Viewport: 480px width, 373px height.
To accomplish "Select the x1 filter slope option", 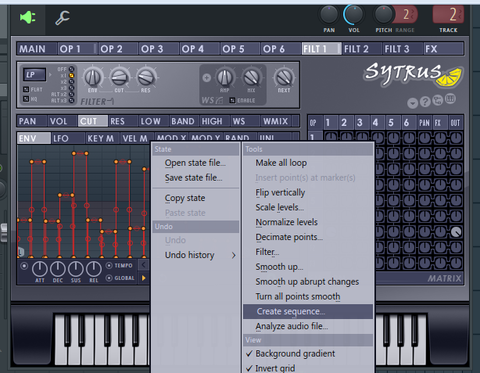I will click(71, 76).
